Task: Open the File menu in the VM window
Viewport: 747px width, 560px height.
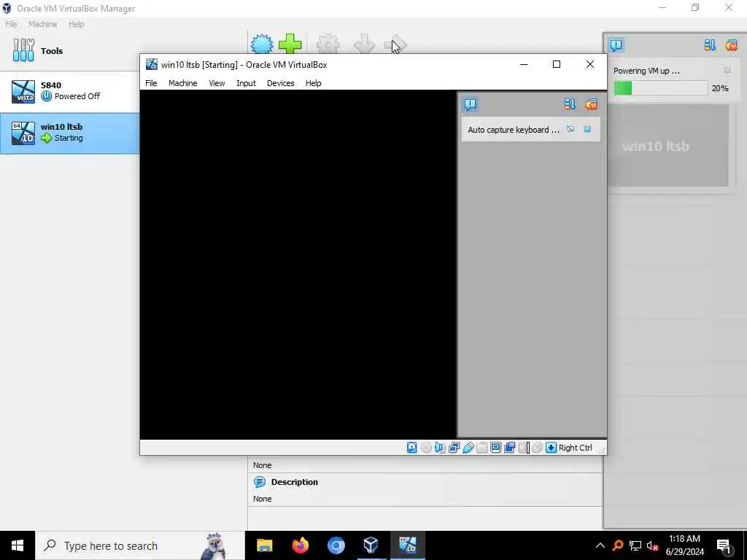Action: (x=151, y=83)
